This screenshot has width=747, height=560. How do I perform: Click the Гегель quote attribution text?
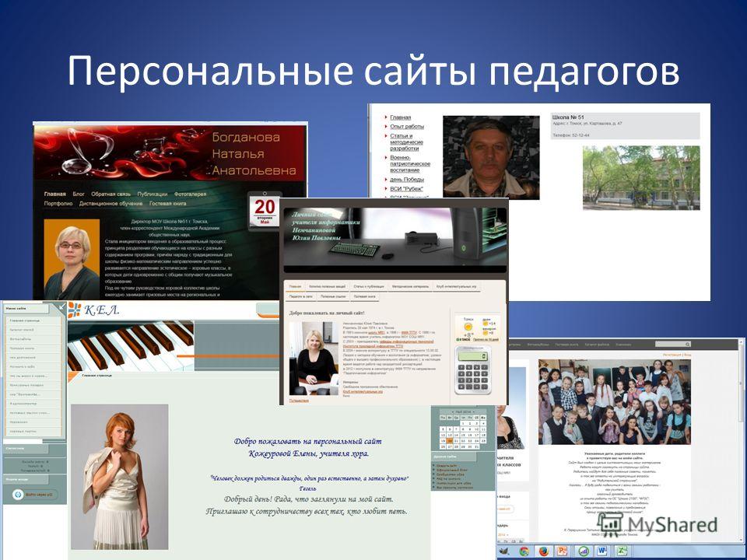307,488
